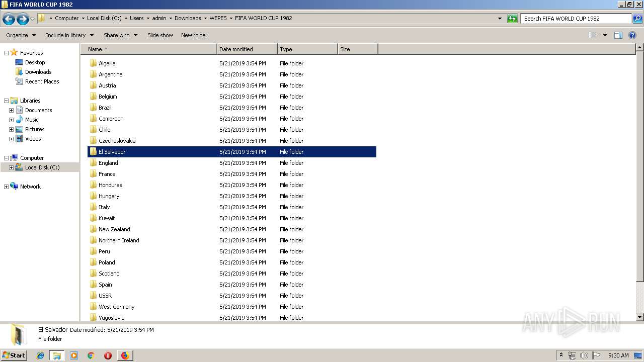The image size is (644, 362).
Task: Select Pictures library
Action: pyautogui.click(x=35, y=129)
